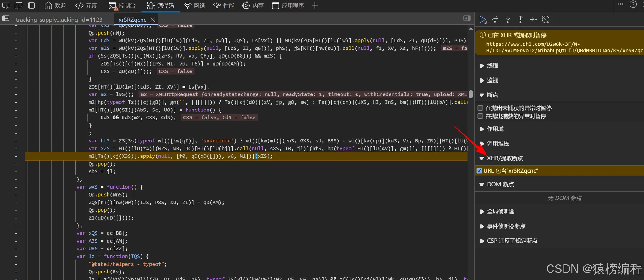The image size is (644, 280).
Task: Resume script execution
Action: [483, 20]
